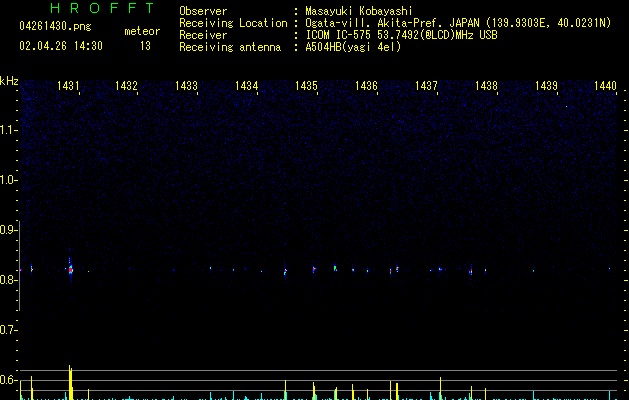Click the 1.1 kHz frequency label
Screen dimensions: 629x400
(8, 130)
